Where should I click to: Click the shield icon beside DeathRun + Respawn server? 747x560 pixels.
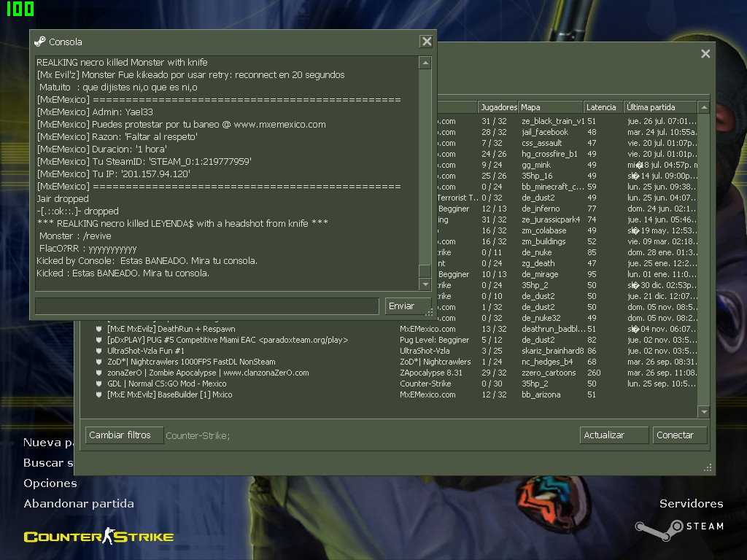click(x=98, y=329)
